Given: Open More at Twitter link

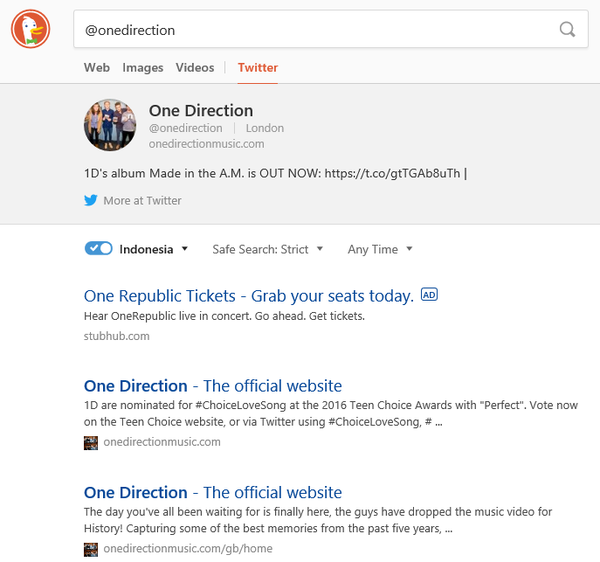Looking at the screenshot, I should click(142, 200).
